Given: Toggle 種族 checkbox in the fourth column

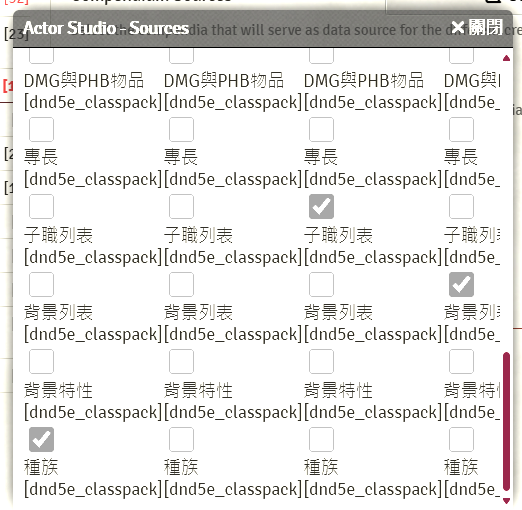Looking at the screenshot, I should (x=461, y=439).
